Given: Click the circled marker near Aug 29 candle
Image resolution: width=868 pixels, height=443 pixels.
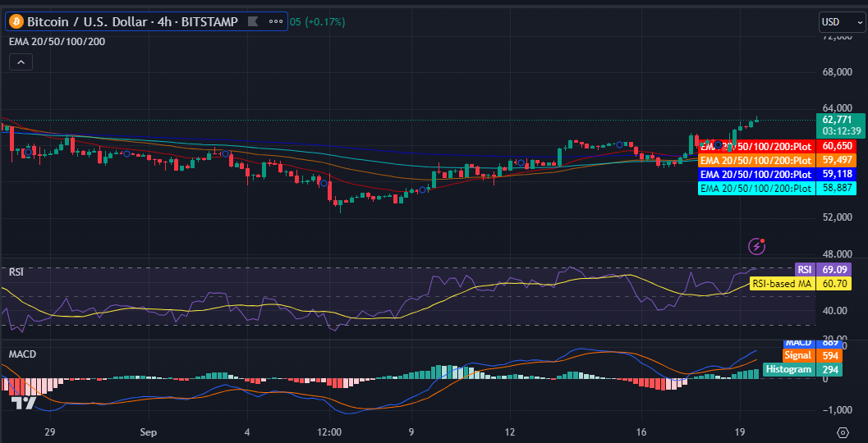Looking at the screenshot, I should coord(29,152).
